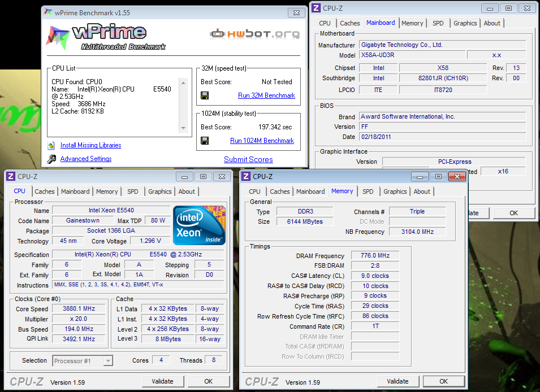The image size is (540, 392).
Task: Click the Southbridge field 82801JR (ICH10R)
Action: [443, 78]
